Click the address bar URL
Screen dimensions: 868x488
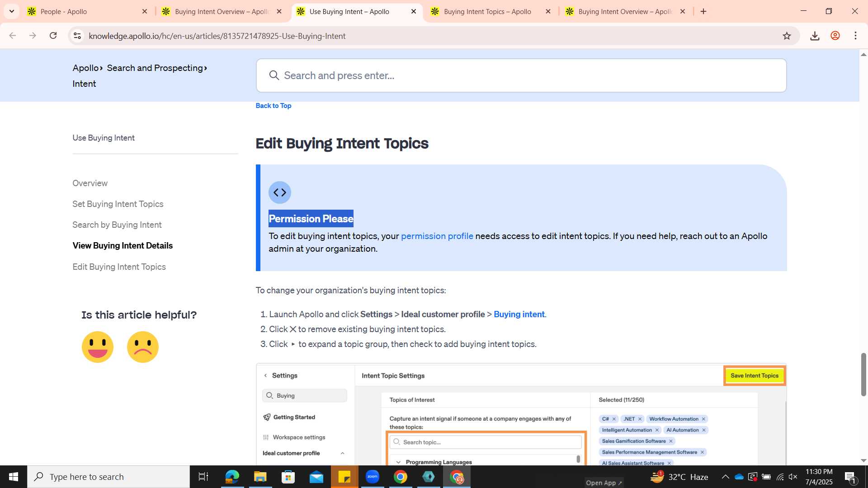coord(217,36)
